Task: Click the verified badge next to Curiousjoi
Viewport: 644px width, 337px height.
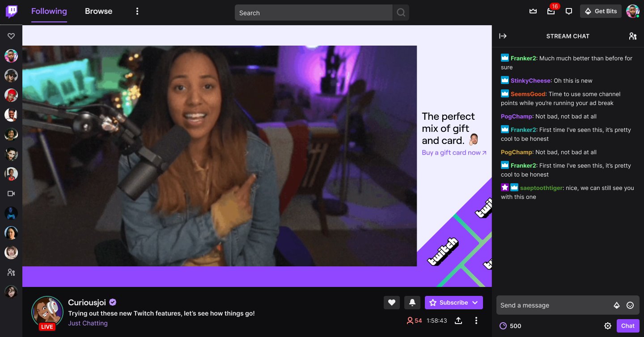Action: click(x=113, y=303)
